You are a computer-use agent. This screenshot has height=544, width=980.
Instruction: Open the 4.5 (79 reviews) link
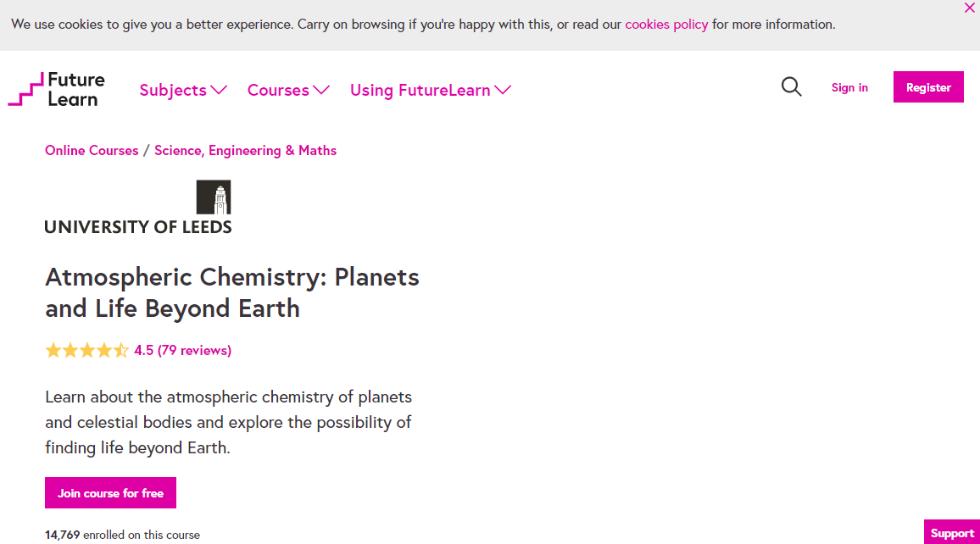point(181,349)
